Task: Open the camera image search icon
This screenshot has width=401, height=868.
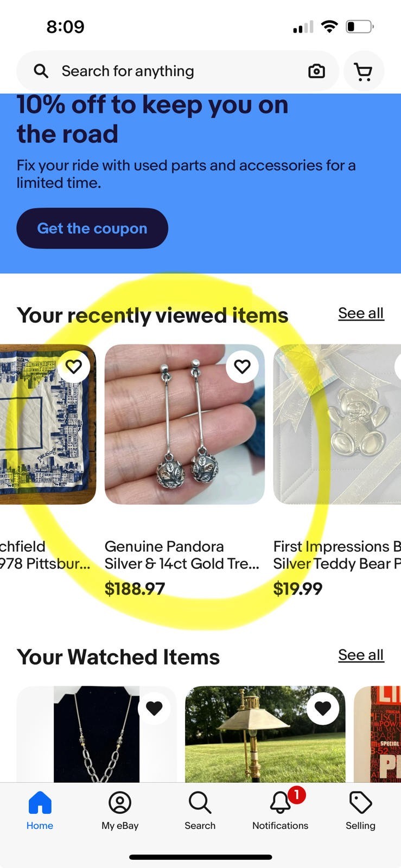Action: [316, 71]
